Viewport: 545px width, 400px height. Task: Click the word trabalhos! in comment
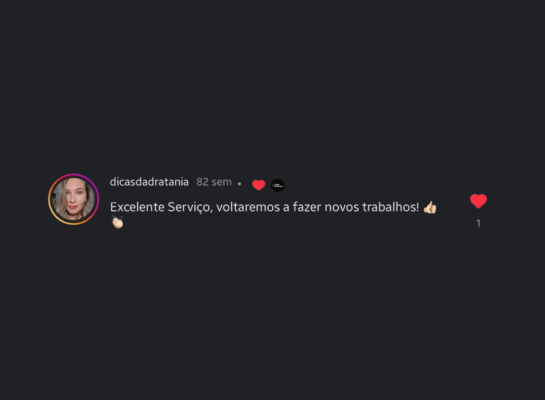391,207
